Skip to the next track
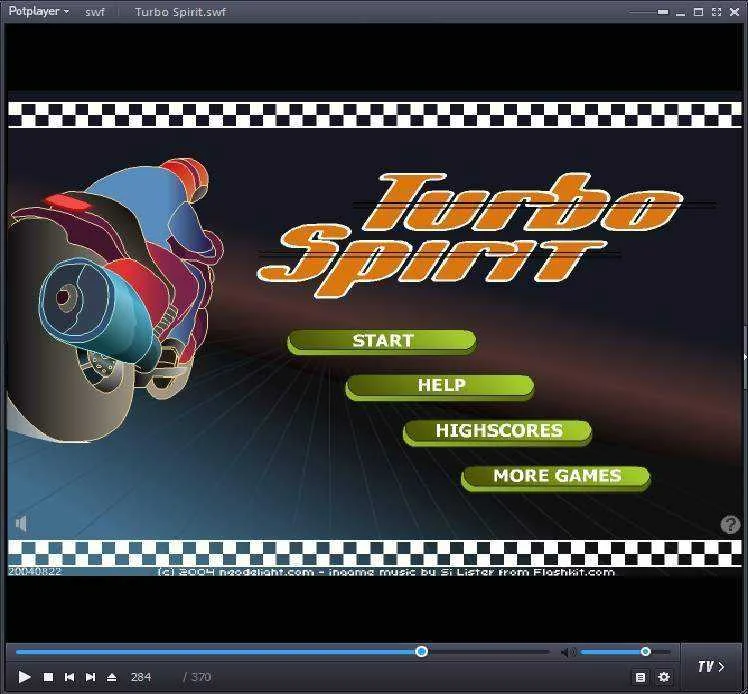 (90, 676)
